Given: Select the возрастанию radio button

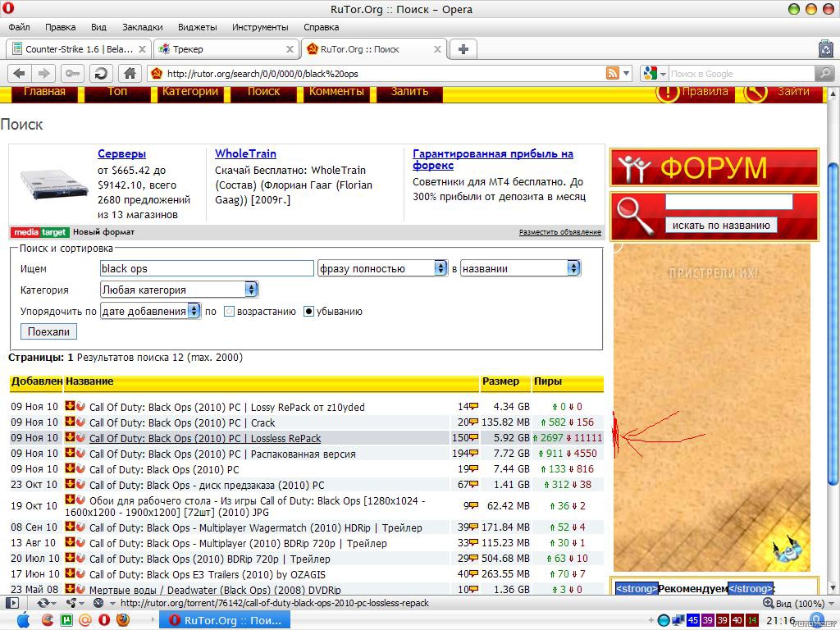Looking at the screenshot, I should tap(229, 311).
